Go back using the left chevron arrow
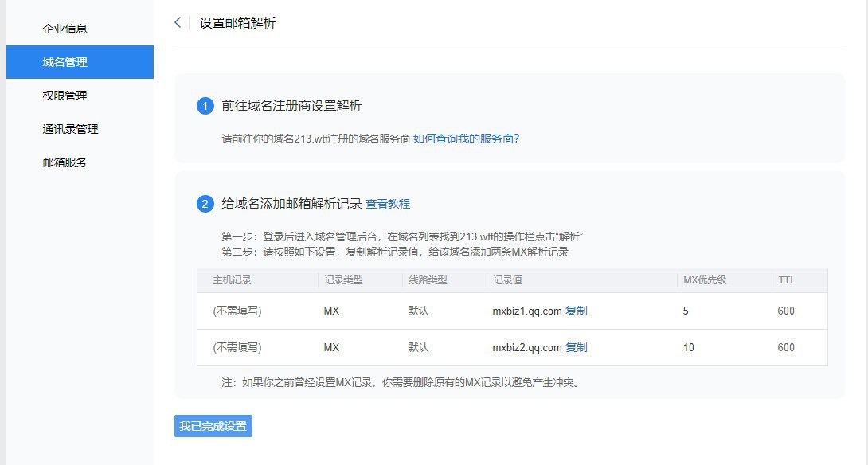The image size is (868, 465). point(178,23)
